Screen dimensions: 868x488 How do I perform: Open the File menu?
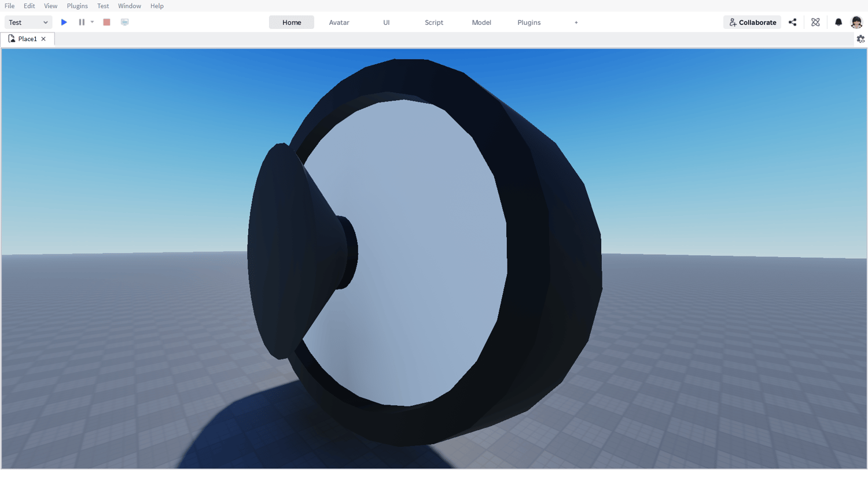(10, 6)
